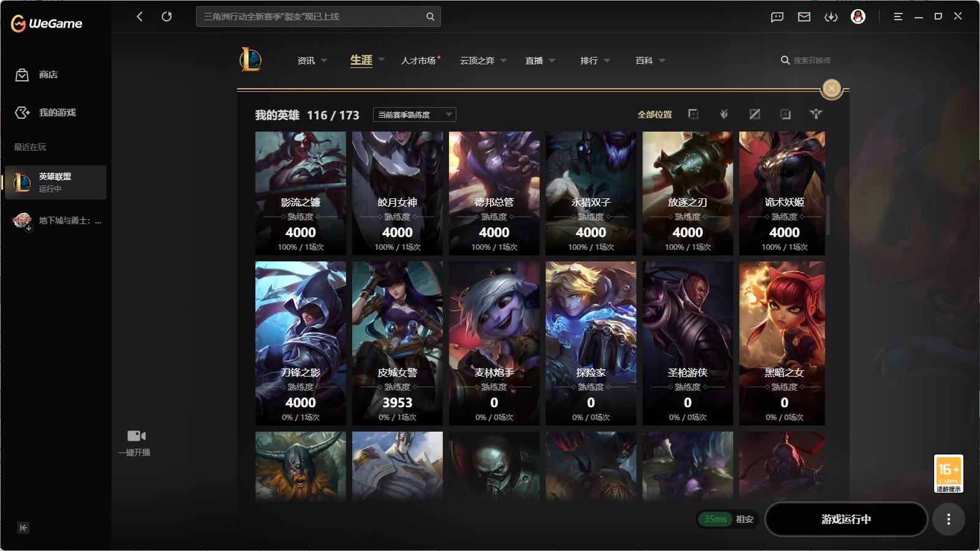Refresh the page with the reload icon

[x=167, y=17]
